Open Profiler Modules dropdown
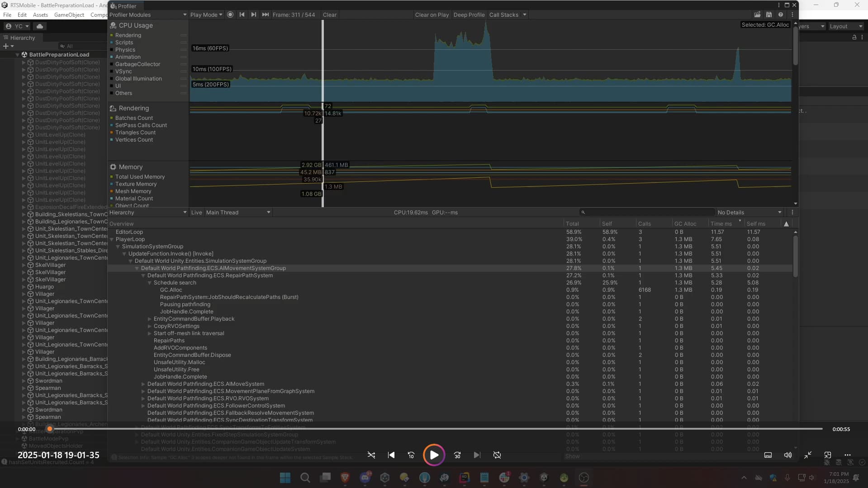Screen dimensions: 868x488 point(148,14)
